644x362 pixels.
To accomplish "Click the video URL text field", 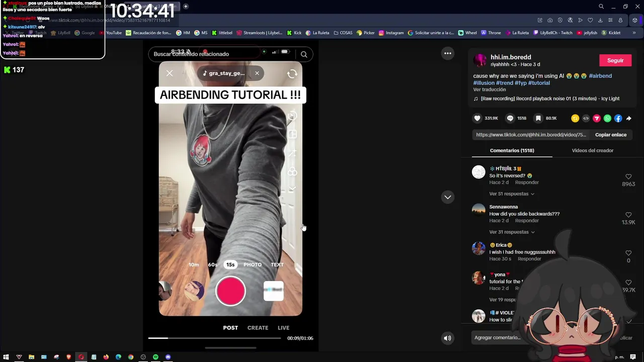I will 531,135.
